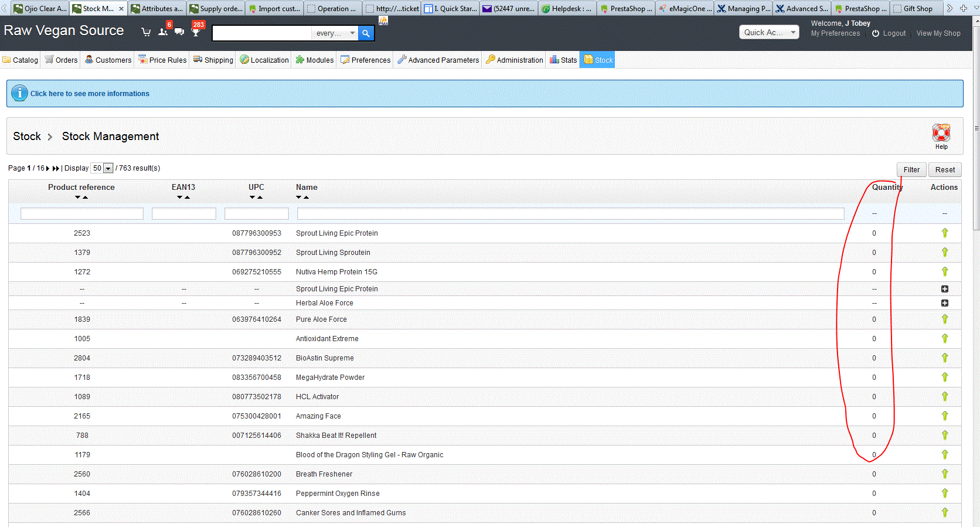Open the search scope 'every...' dropdown
The height and width of the screenshot is (527, 980).
335,33
